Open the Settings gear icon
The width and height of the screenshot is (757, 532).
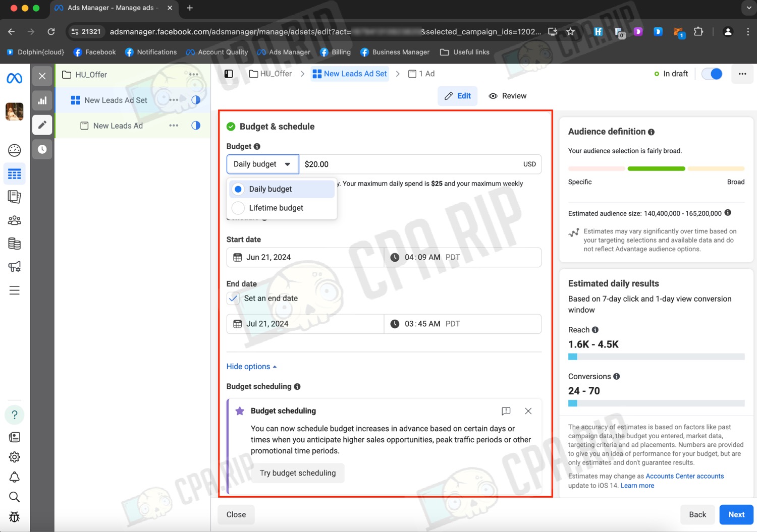click(15, 457)
